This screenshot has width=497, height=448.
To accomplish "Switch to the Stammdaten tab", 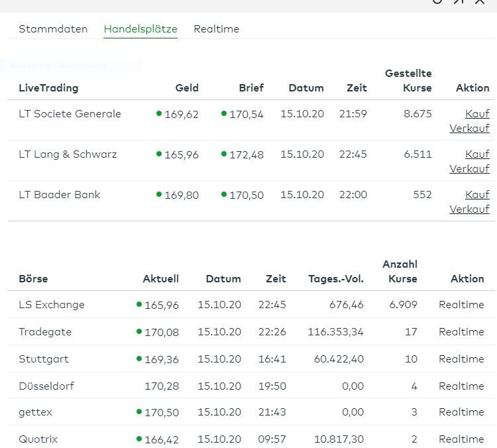I will coord(53,29).
